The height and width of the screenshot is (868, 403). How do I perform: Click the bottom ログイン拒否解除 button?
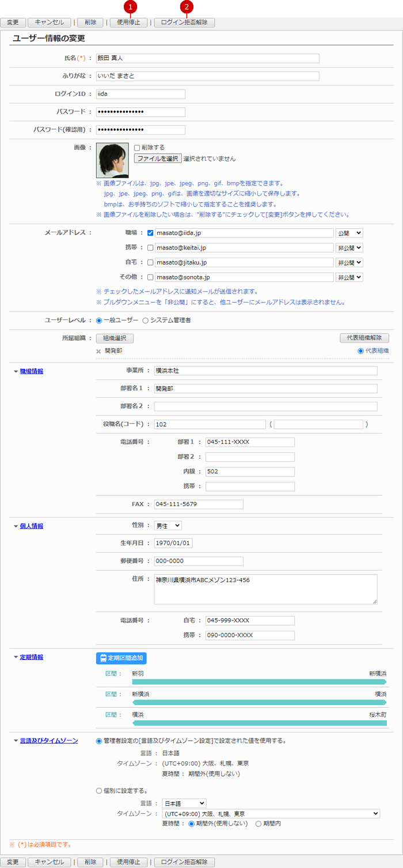coord(184,862)
